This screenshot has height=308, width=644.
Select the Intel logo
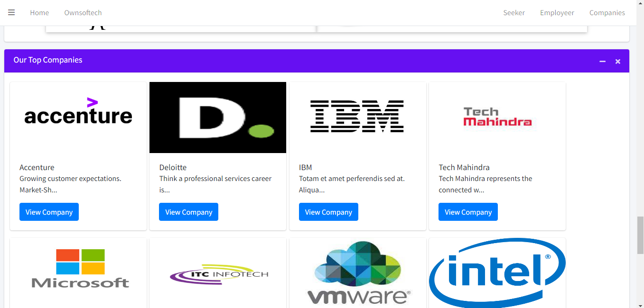(497, 272)
